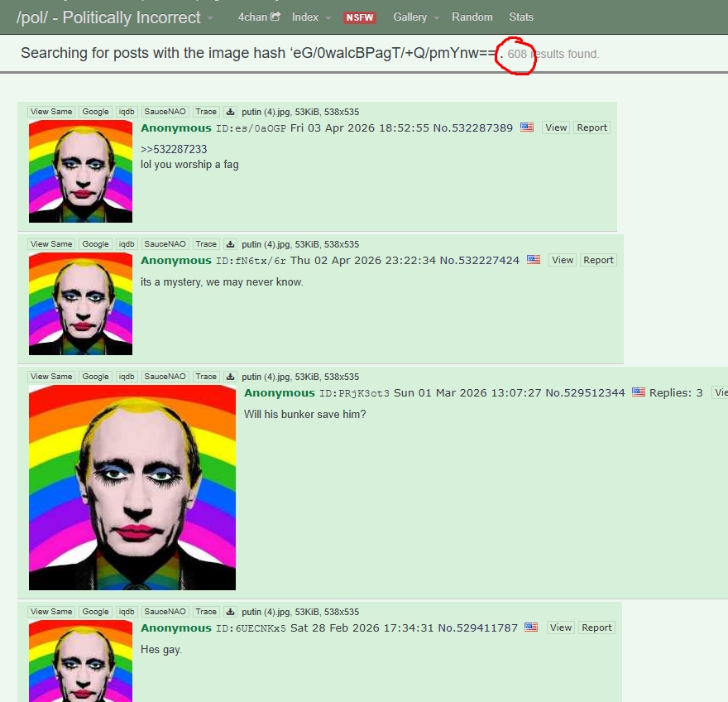Open the Stats page
The image size is (728, 702).
(521, 17)
